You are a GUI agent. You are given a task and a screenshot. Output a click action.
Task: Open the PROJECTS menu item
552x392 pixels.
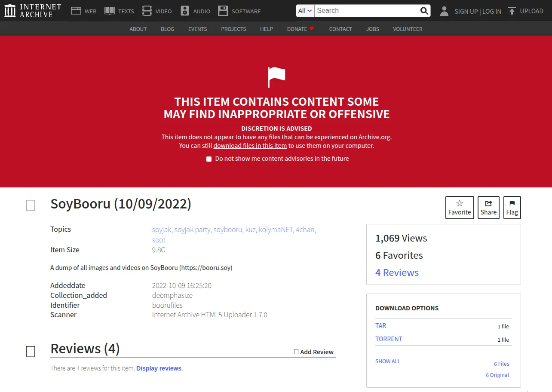pos(233,29)
